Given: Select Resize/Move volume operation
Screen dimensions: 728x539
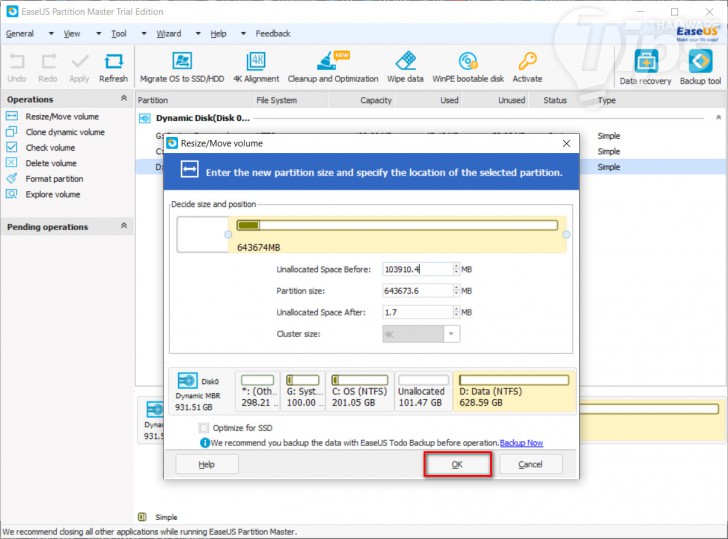Looking at the screenshot, I should pos(62,117).
